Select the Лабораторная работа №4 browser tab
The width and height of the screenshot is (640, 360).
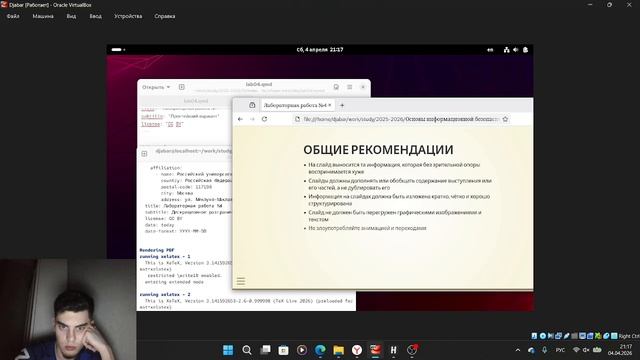[295, 105]
